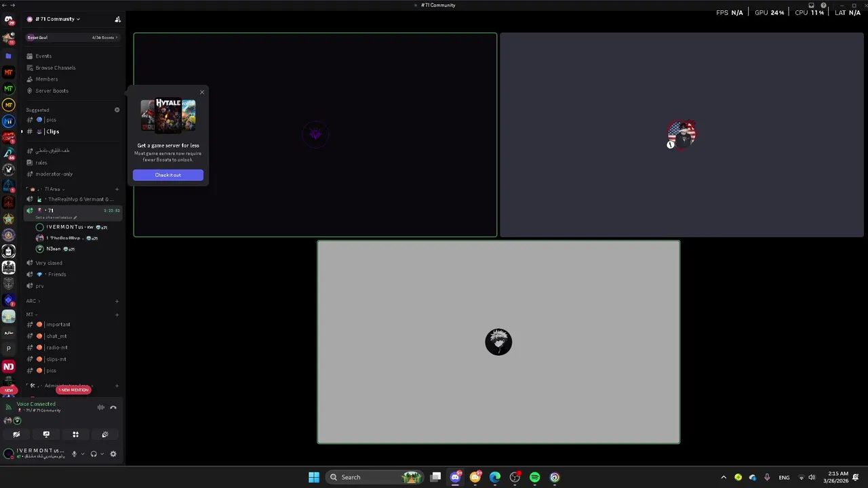Image resolution: width=868 pixels, height=488 pixels.
Task: Open the Members entry
Action: pos(73,79)
